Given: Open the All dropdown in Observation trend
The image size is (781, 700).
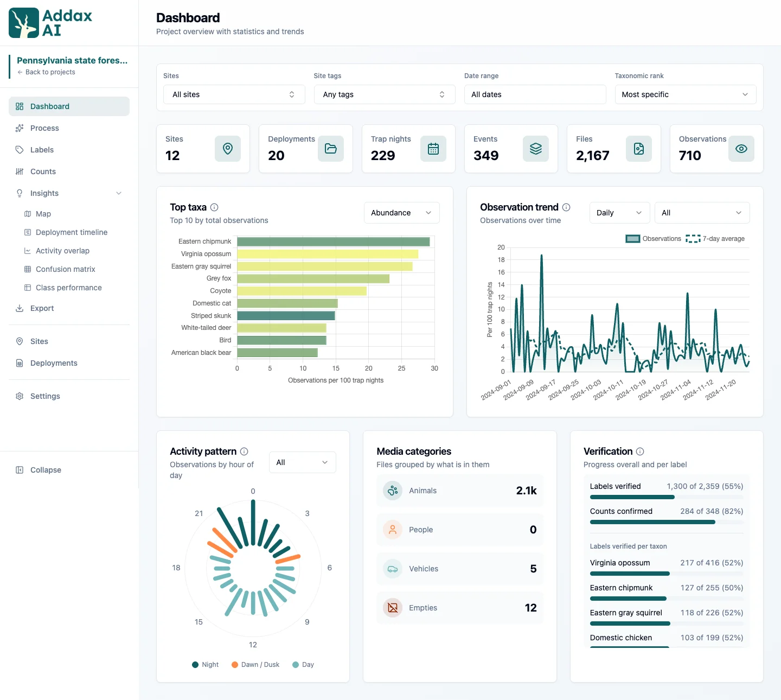Looking at the screenshot, I should (x=702, y=213).
